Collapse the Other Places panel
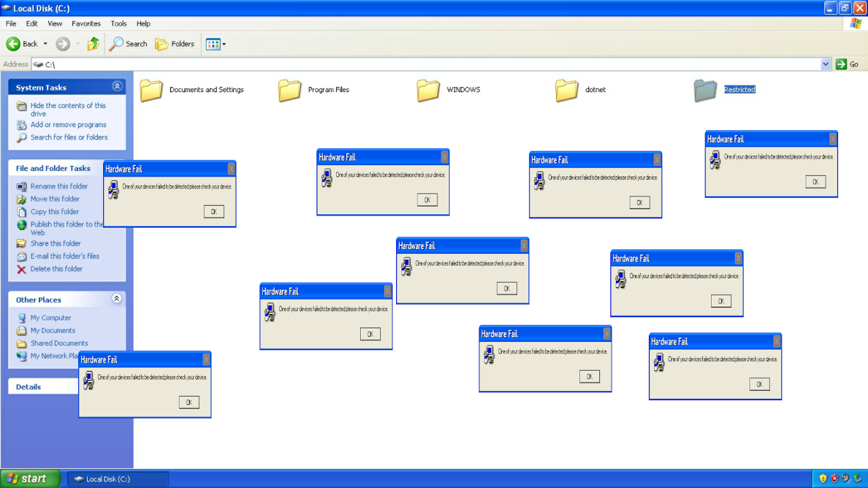The image size is (868, 488). click(117, 299)
